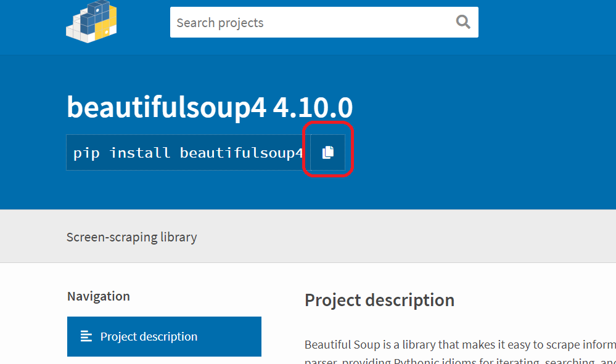
Task: Click the Beautiful Soup description paragraph
Action: point(460,353)
